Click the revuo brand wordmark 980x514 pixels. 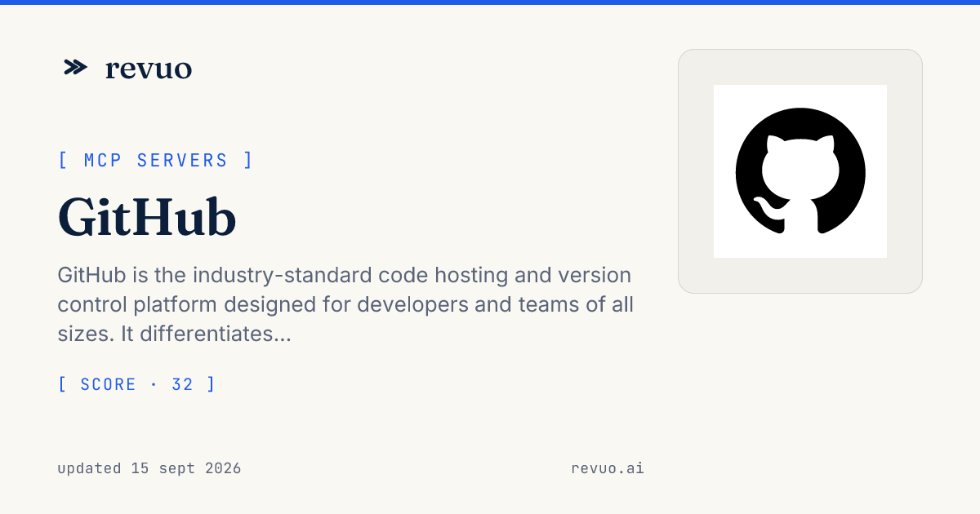coord(149,69)
